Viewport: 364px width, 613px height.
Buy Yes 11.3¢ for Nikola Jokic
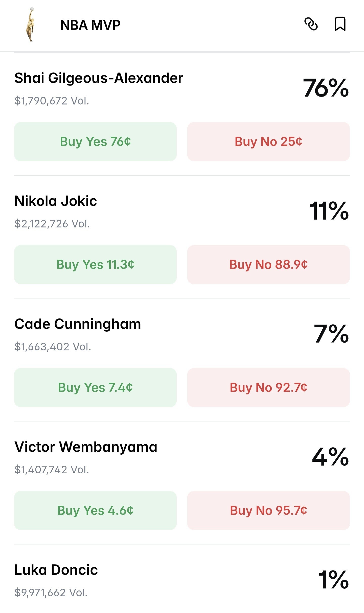tap(95, 265)
